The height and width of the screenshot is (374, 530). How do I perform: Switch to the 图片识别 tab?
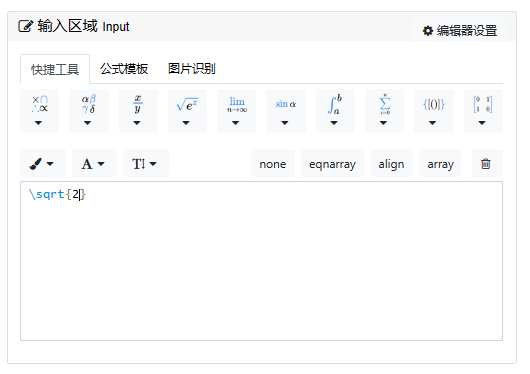click(192, 69)
